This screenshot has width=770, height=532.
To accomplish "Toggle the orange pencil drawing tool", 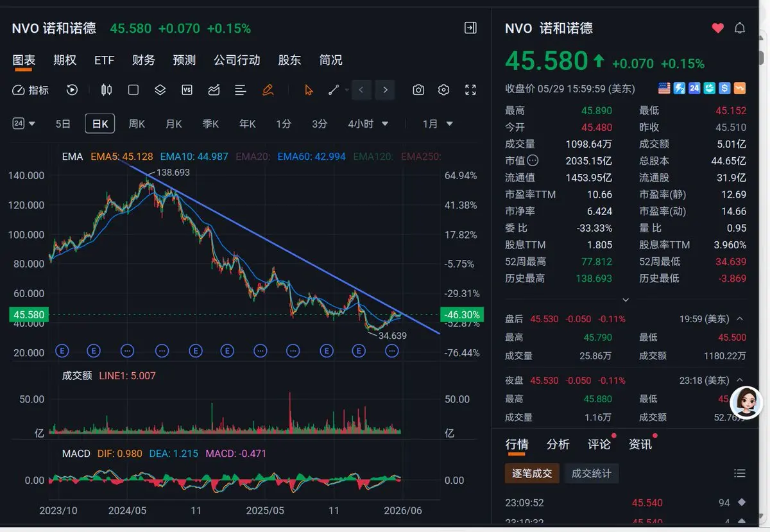I will (268, 90).
